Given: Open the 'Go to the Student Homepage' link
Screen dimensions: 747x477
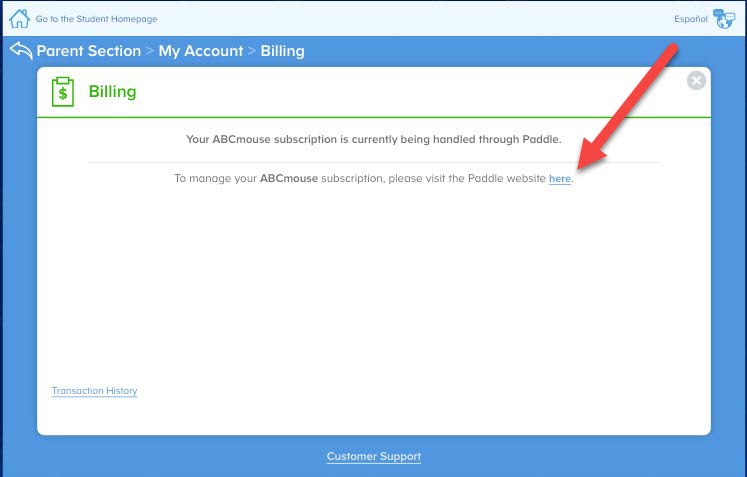Looking at the screenshot, I should coord(96,19).
